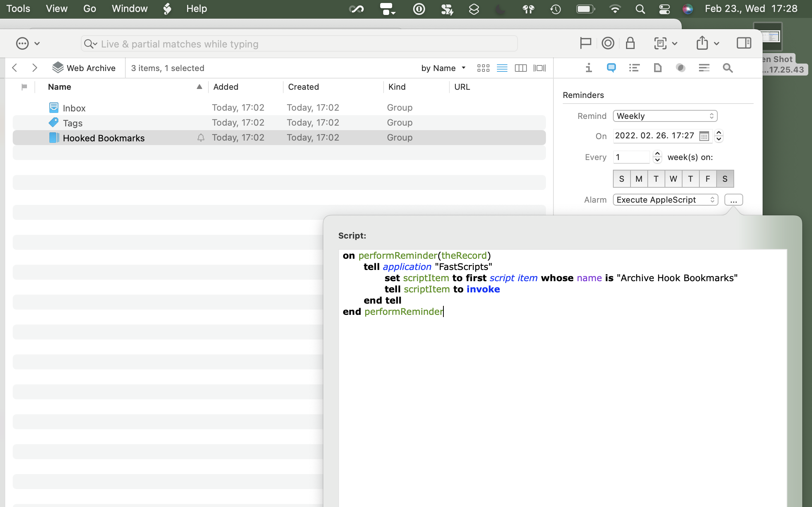Open the document inspector icon

point(657,68)
